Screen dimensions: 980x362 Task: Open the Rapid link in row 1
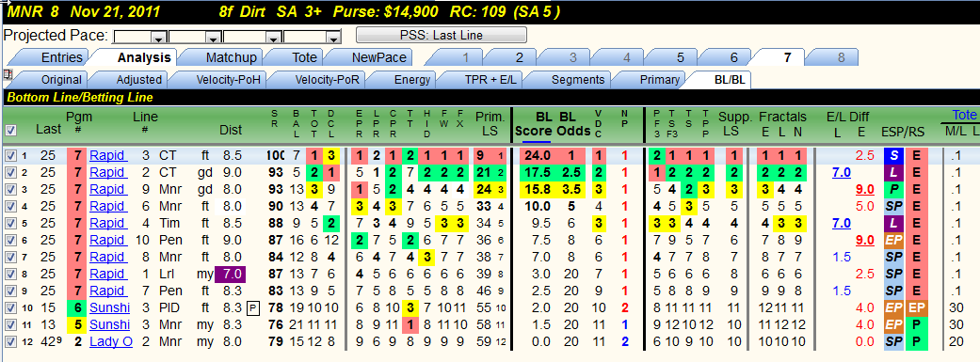[x=107, y=156]
